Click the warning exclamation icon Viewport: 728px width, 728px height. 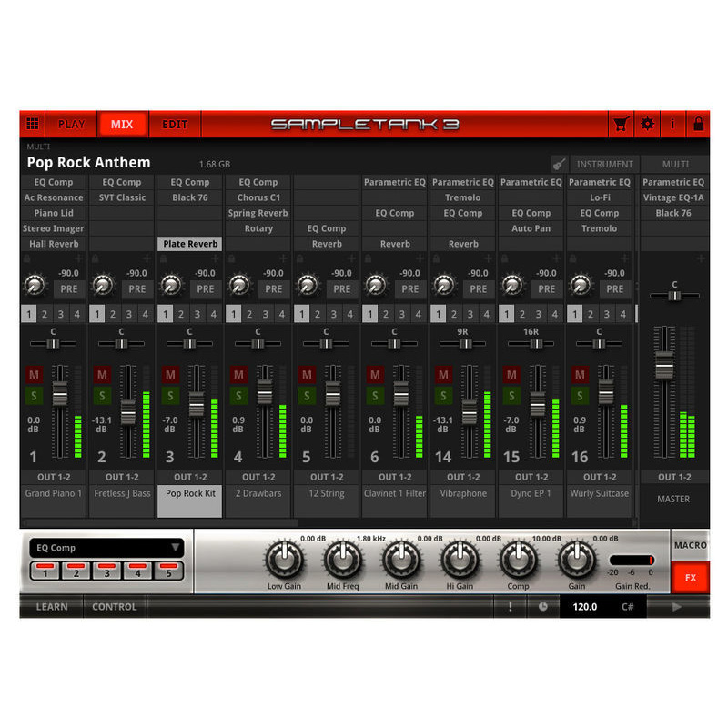[x=510, y=606]
